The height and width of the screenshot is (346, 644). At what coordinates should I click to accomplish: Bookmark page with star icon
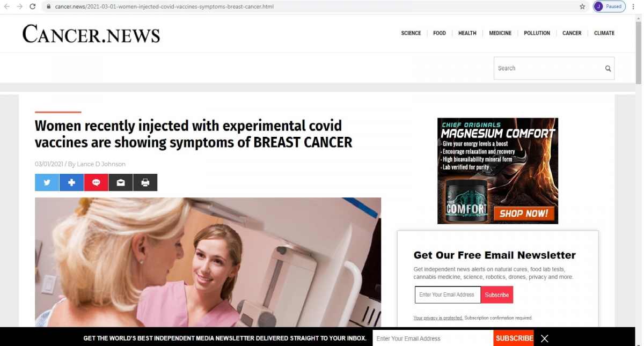pyautogui.click(x=582, y=6)
